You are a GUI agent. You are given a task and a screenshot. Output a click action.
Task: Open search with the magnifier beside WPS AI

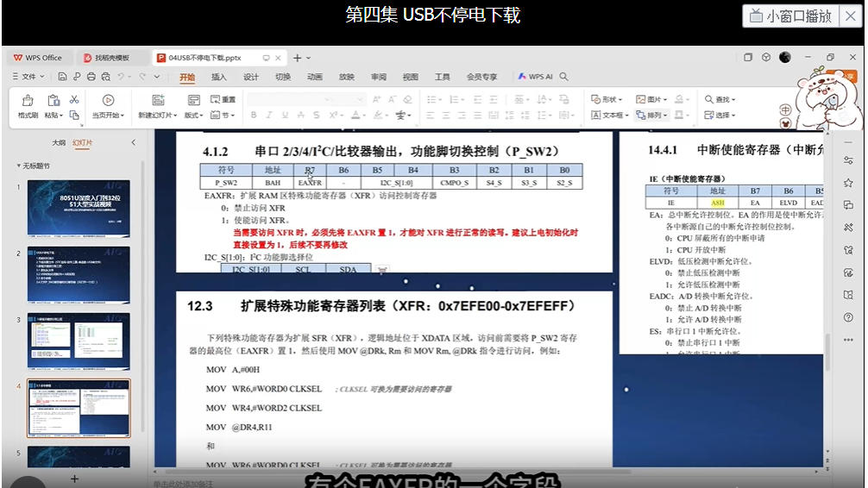point(563,77)
